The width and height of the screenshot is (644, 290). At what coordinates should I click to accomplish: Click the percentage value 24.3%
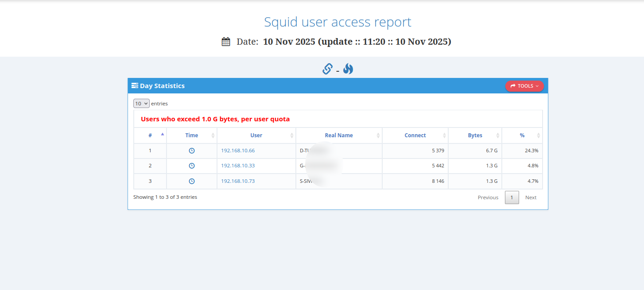coord(531,151)
